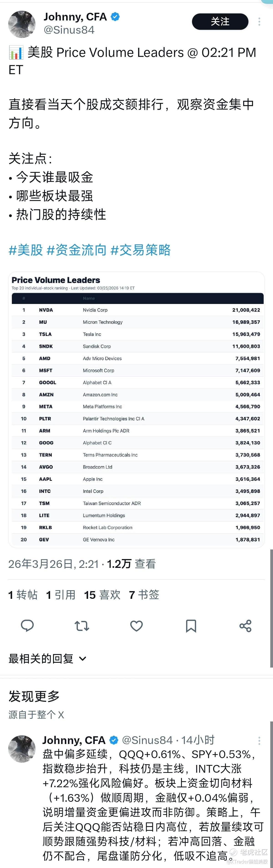The width and height of the screenshot is (273, 868).
Task: Bookmark the post with bookmark icon
Action: click(x=191, y=626)
